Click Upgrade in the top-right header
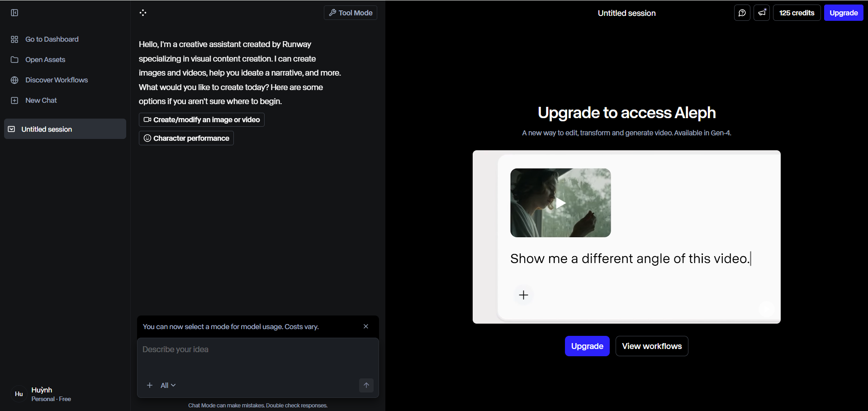Image resolution: width=868 pixels, height=411 pixels. pos(844,13)
